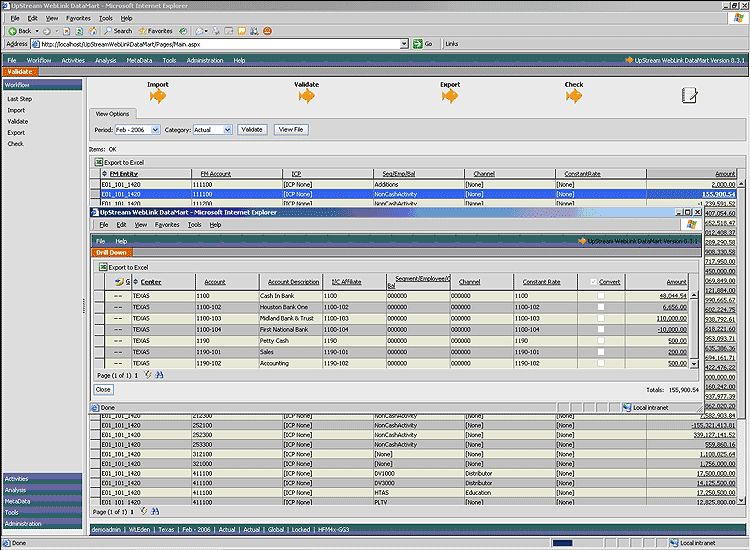Open the notepad journal icon
Image resolution: width=750 pixels, height=550 pixels.
689,95
